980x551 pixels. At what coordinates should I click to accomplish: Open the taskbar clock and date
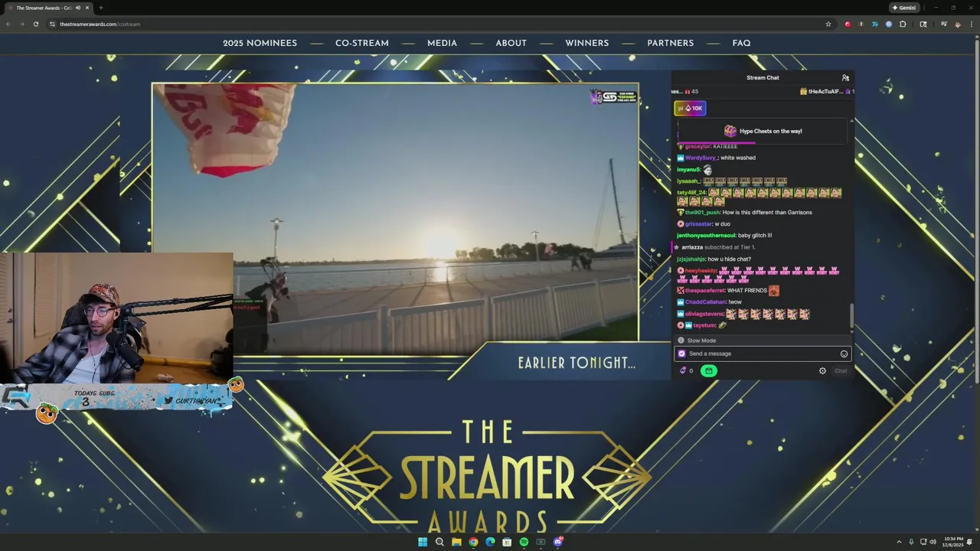click(953, 542)
